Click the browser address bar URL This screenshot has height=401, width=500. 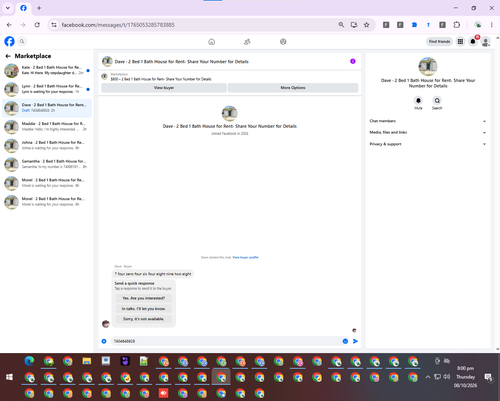pyautogui.click(x=118, y=25)
